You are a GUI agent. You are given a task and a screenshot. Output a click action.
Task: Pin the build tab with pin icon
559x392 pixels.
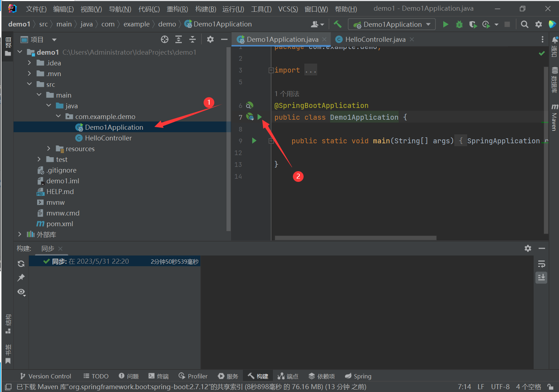click(x=21, y=278)
